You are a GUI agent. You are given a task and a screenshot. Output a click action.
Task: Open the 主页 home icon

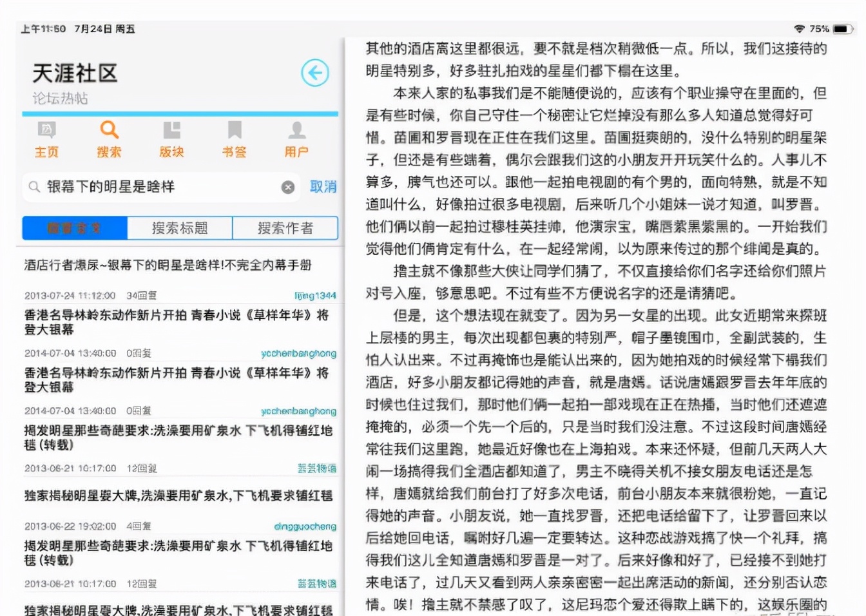[46, 140]
